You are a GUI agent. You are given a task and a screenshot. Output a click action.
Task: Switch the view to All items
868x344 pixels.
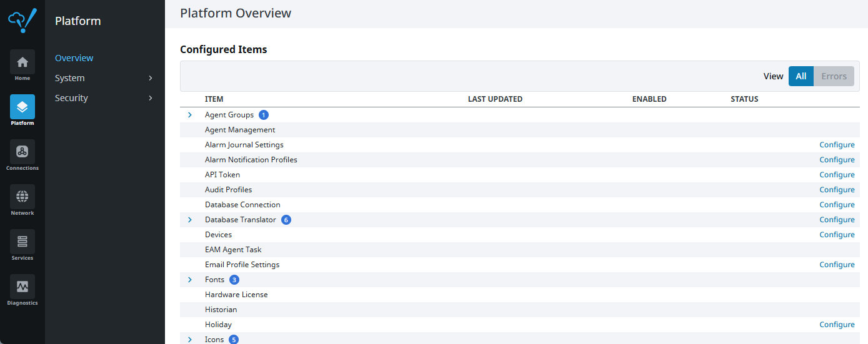pyautogui.click(x=801, y=76)
